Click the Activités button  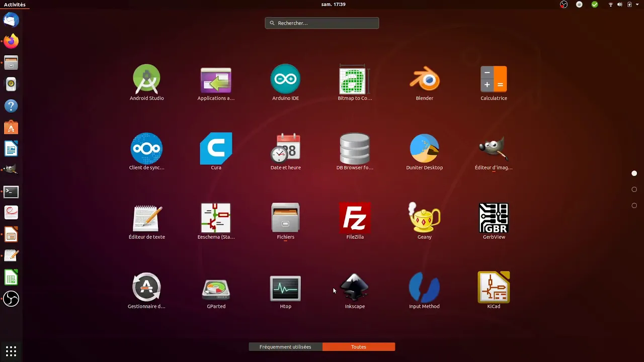click(x=15, y=5)
